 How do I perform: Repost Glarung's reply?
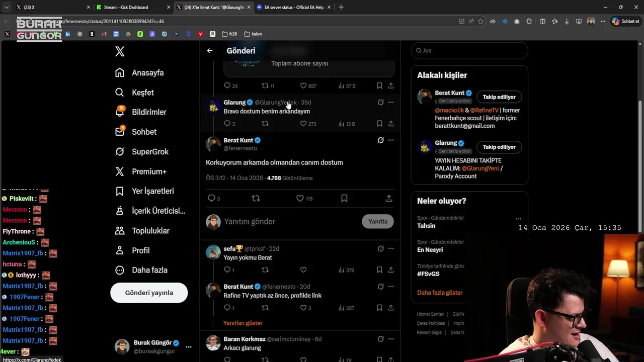coord(265,124)
